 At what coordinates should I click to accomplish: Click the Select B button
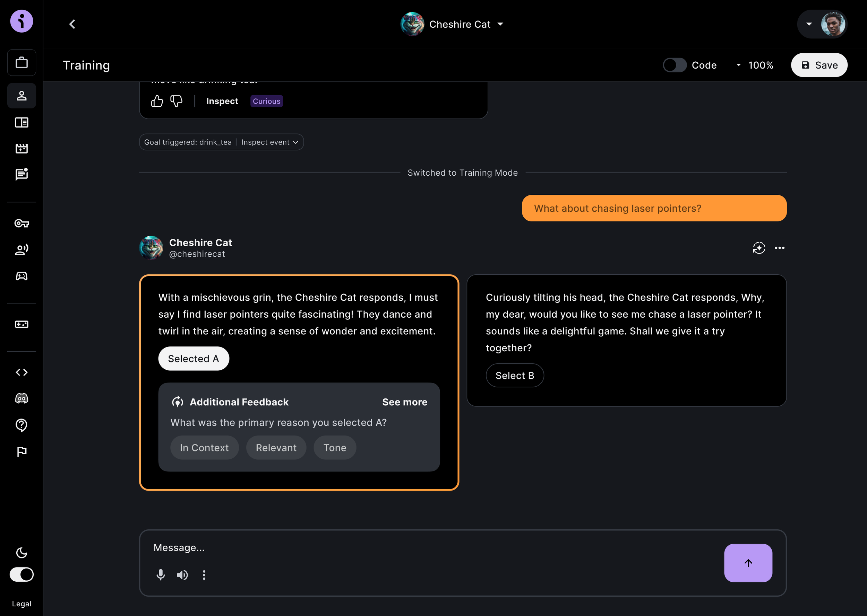pos(514,376)
